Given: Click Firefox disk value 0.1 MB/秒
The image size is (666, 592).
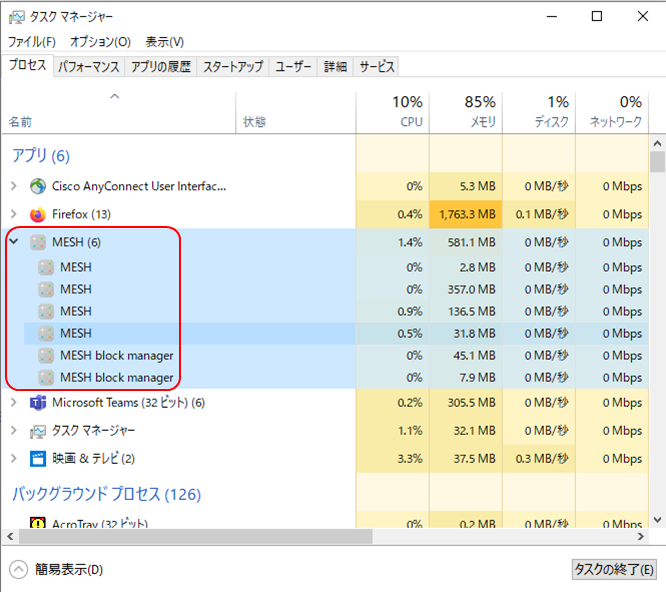Looking at the screenshot, I should [542, 214].
